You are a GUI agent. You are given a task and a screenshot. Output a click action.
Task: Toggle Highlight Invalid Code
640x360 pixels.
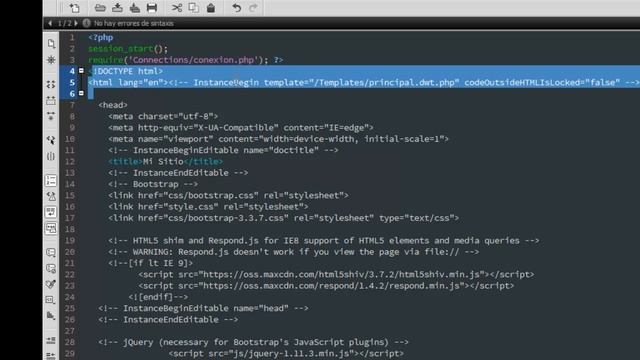coord(51,196)
